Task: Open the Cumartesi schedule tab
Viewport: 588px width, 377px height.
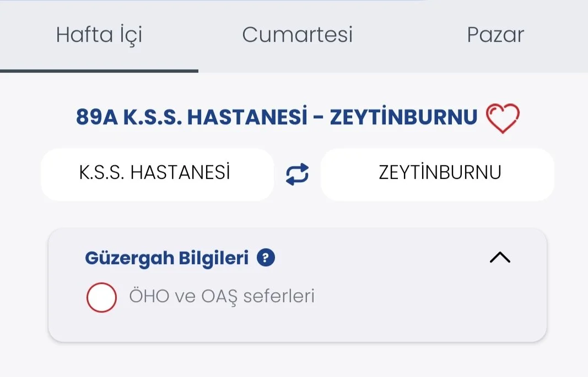Action: (x=297, y=35)
